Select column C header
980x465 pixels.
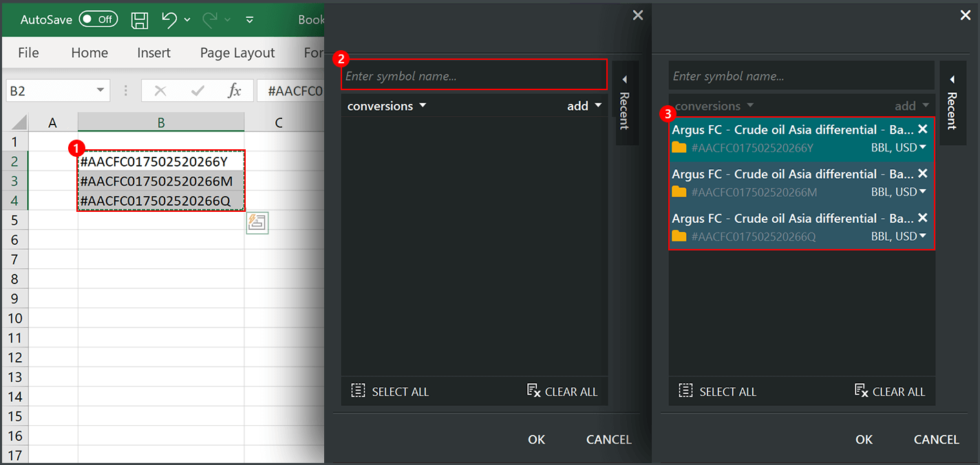click(x=279, y=122)
